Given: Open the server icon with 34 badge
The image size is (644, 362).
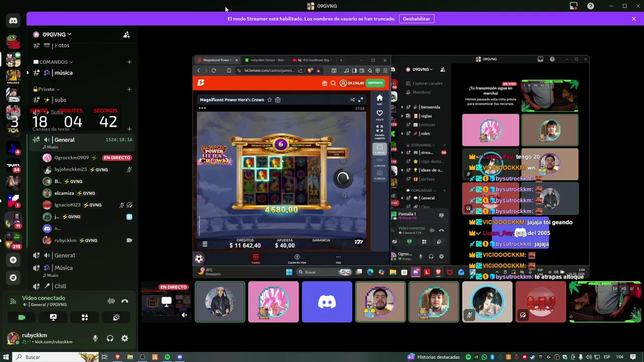Looking at the screenshot, I should [x=13, y=165].
